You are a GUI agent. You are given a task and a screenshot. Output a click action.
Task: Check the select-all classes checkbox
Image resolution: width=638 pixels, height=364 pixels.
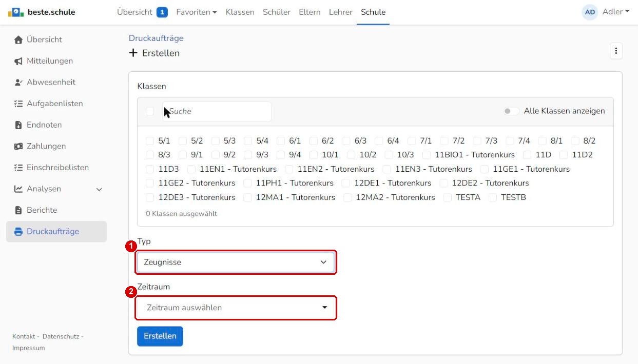(x=150, y=111)
